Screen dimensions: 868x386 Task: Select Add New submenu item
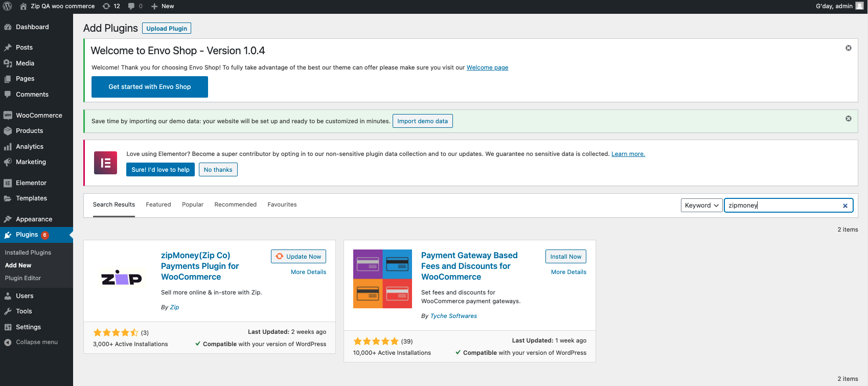pos(18,265)
